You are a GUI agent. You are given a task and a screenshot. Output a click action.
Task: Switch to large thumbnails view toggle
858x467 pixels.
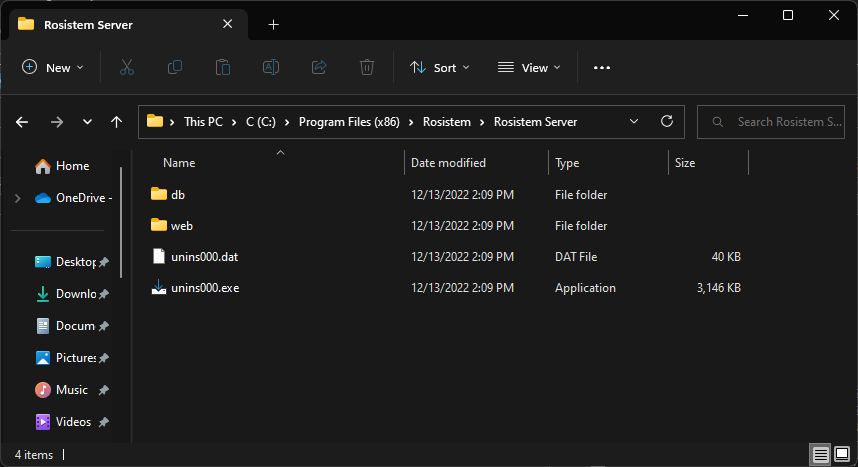pyautogui.click(x=842, y=455)
